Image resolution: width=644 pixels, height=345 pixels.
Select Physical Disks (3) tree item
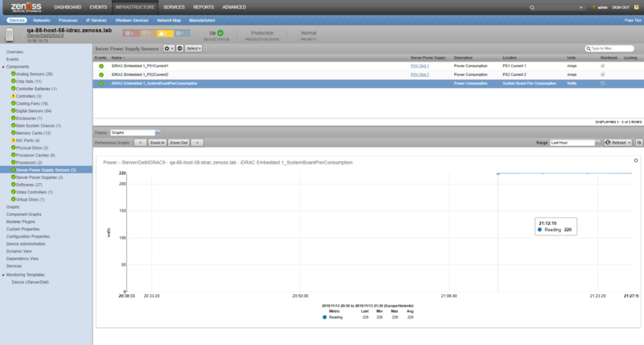click(32, 148)
